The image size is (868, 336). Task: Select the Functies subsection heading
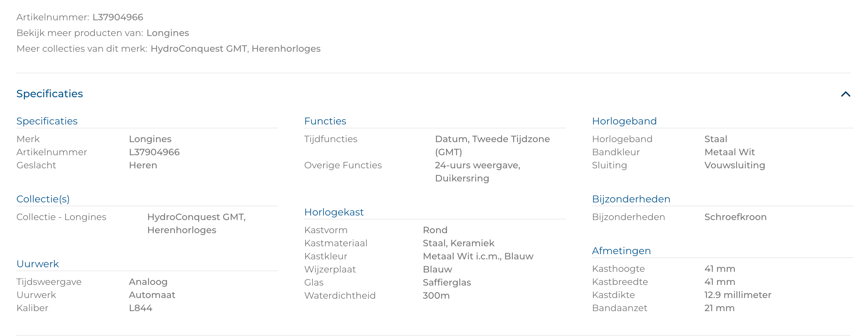click(x=325, y=121)
